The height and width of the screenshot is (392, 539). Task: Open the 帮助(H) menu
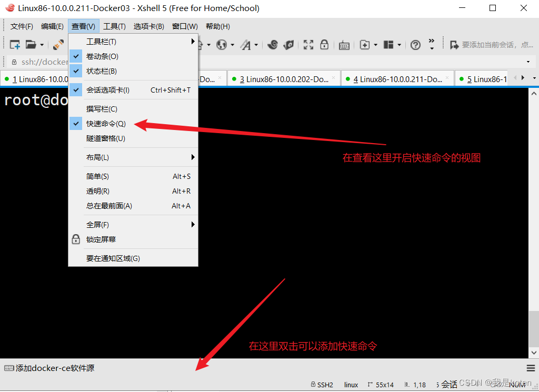(217, 26)
